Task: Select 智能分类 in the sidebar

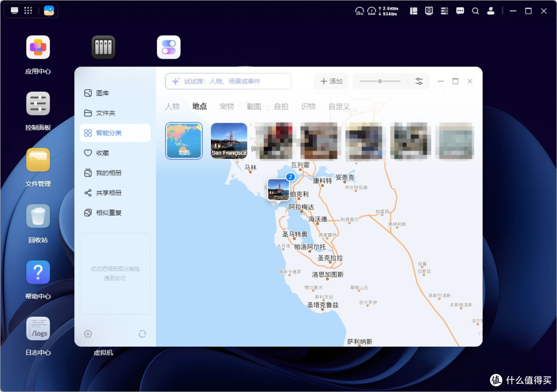Action: [115, 133]
